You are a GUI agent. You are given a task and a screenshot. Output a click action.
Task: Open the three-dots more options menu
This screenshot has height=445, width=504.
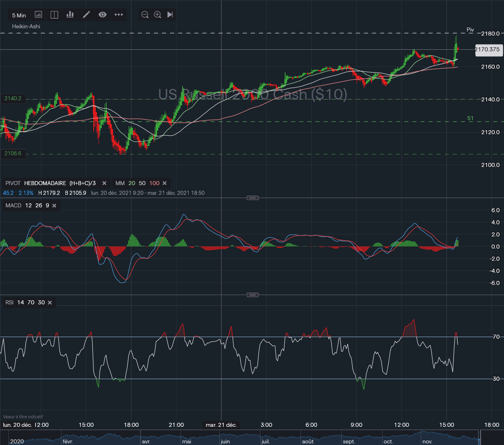119,15
